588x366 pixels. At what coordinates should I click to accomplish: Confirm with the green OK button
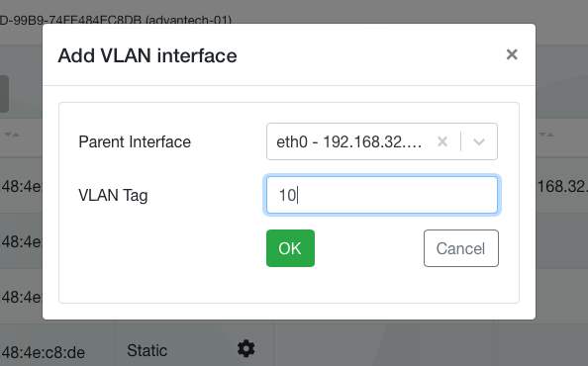[x=290, y=248]
